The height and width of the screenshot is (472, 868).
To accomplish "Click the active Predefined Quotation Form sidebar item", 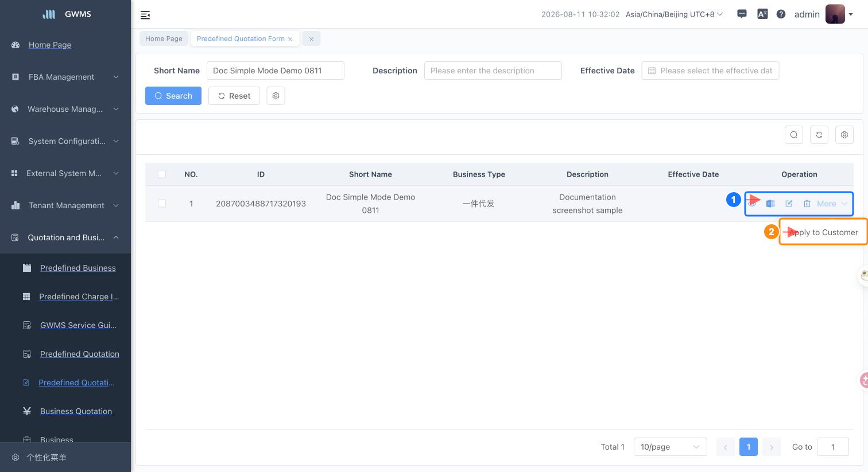I will click(x=76, y=383).
